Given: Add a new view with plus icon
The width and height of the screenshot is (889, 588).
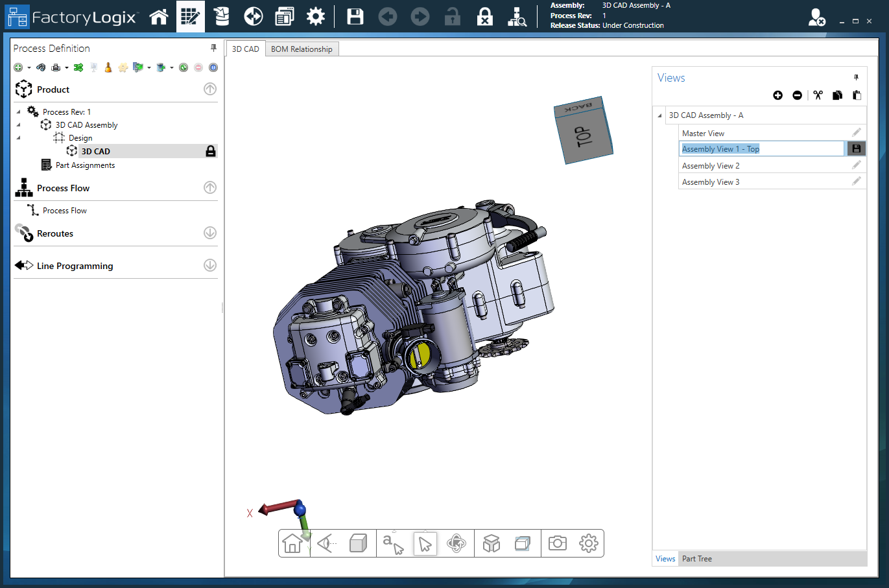Looking at the screenshot, I should tap(777, 95).
